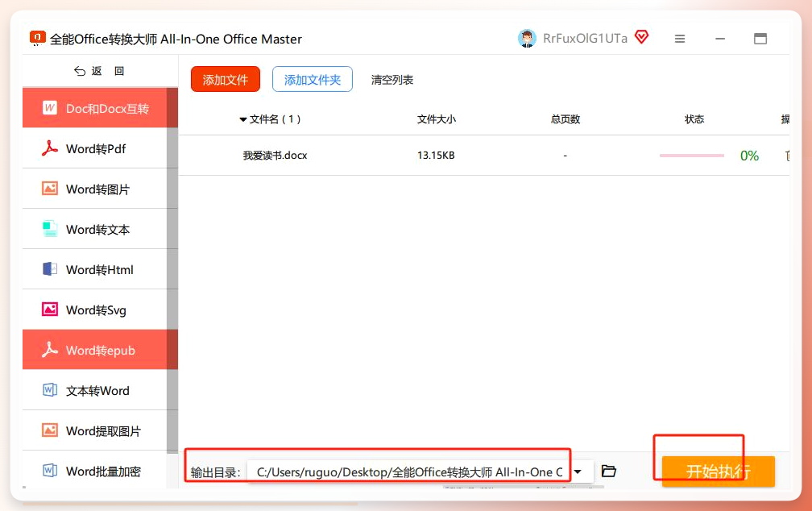812x511 pixels.
Task: Click the red VIP diamond badge
Action: (641, 37)
